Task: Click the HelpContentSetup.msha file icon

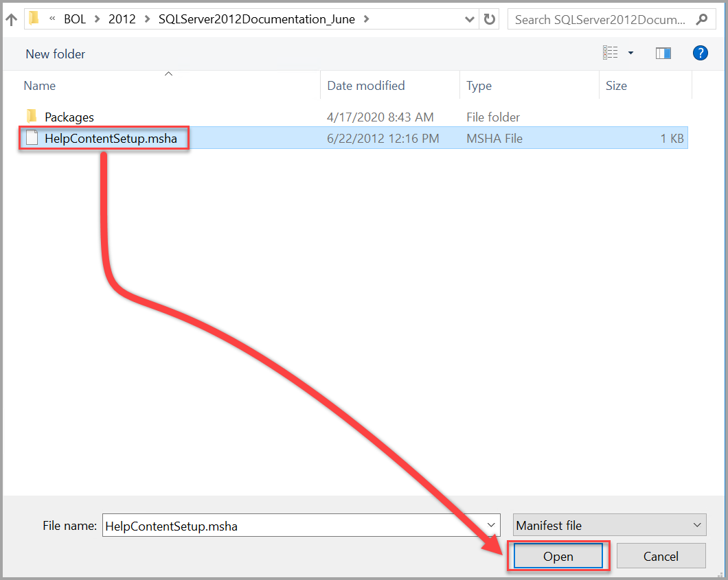Action: coord(30,138)
